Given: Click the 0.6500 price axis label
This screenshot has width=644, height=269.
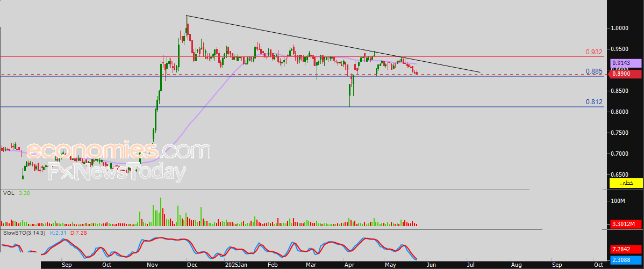Looking at the screenshot, I should [x=620, y=175].
